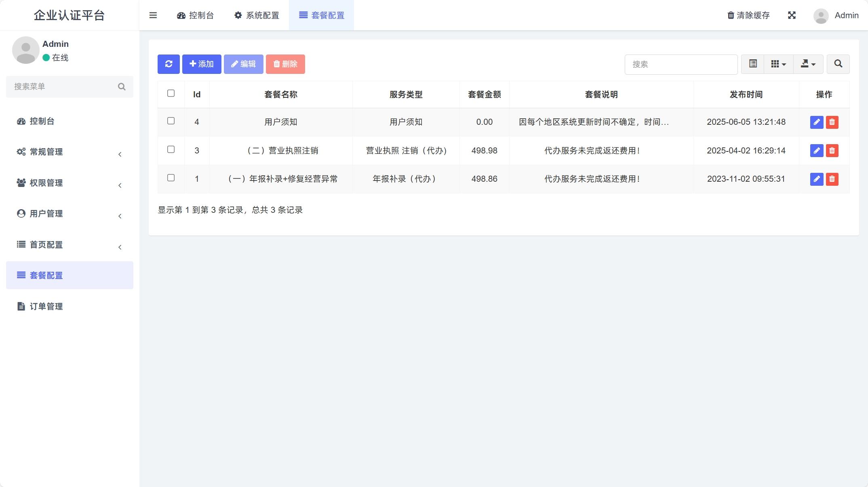Delete the 营业执照注销 row via trash icon

coord(832,151)
